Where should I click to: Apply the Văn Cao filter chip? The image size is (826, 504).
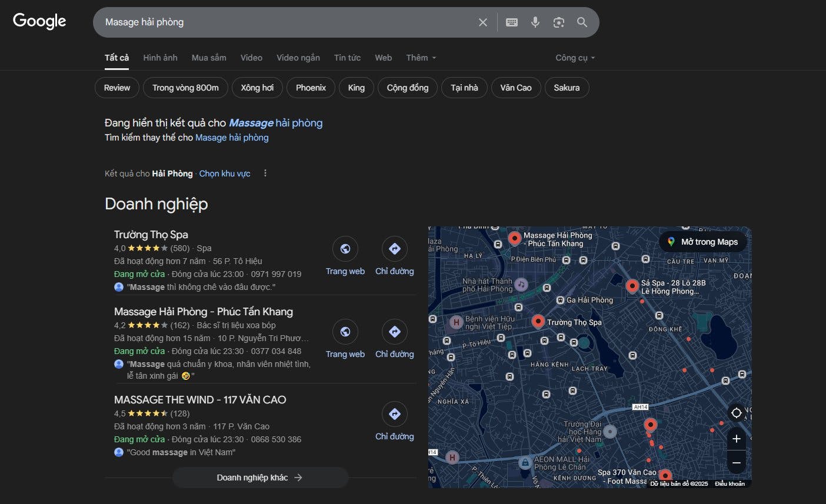click(x=516, y=88)
